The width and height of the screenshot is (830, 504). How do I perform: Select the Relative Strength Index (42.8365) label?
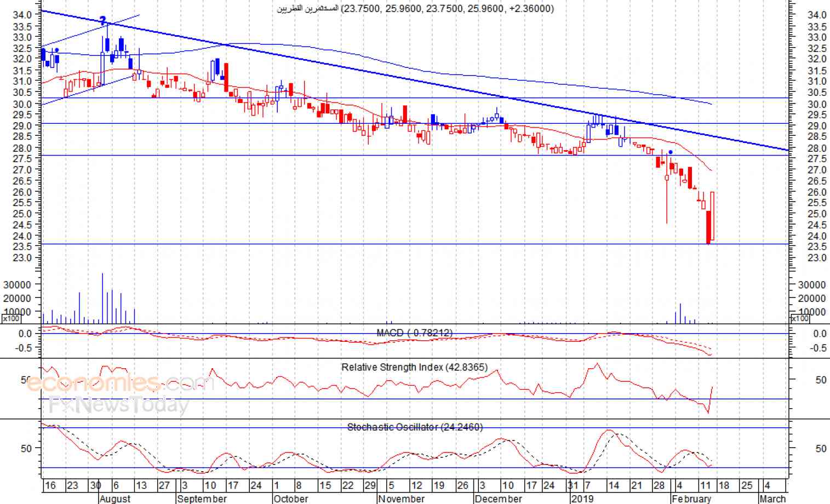[414, 367]
